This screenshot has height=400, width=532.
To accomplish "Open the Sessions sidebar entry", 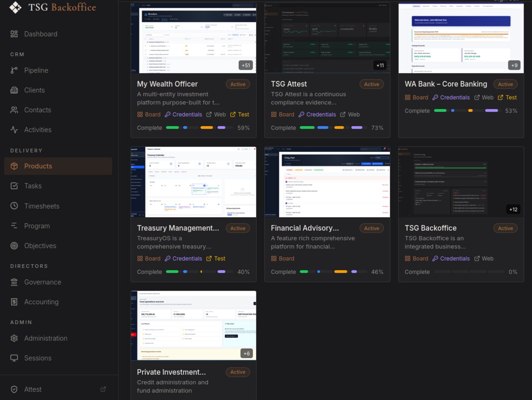I will [58, 358].
